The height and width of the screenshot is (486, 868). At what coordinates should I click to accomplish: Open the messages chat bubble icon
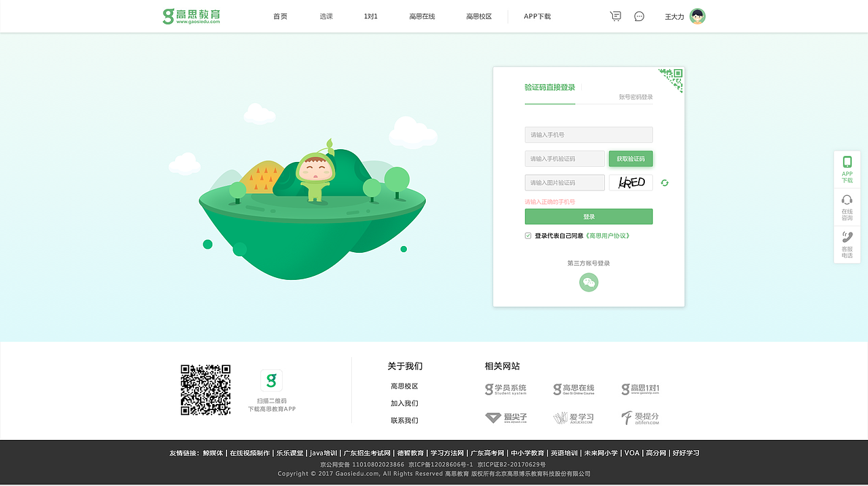(639, 16)
